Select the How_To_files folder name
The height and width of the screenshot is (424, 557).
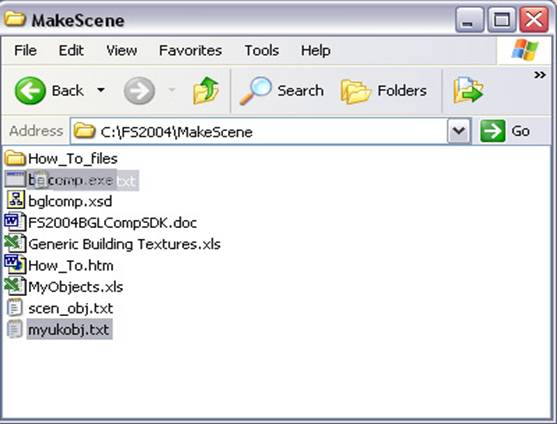[73, 159]
